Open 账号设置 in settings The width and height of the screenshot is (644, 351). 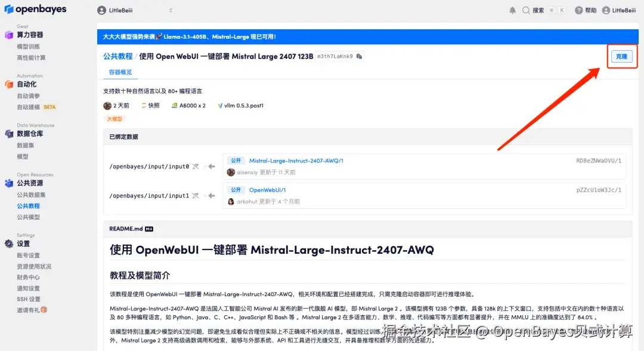[x=29, y=255]
